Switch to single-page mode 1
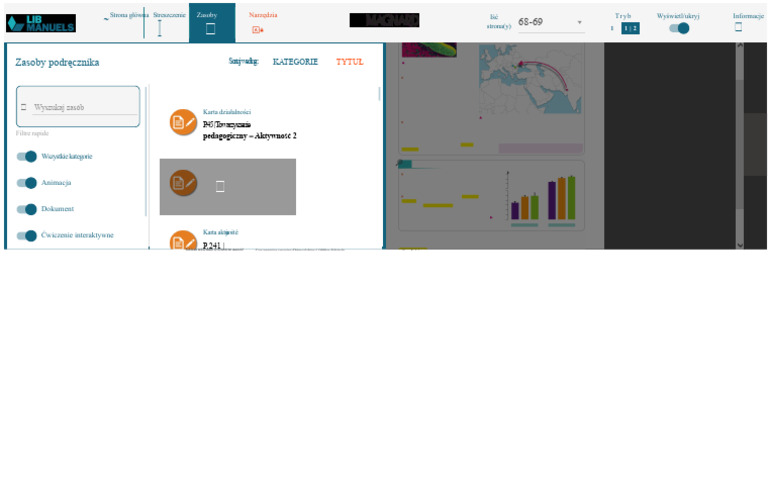Viewport: 768px width, 484px height. (x=612, y=28)
